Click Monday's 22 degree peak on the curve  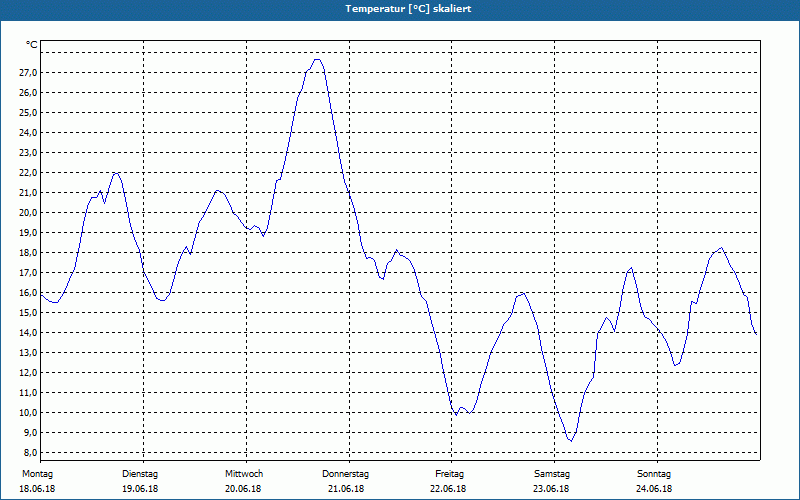116,173
